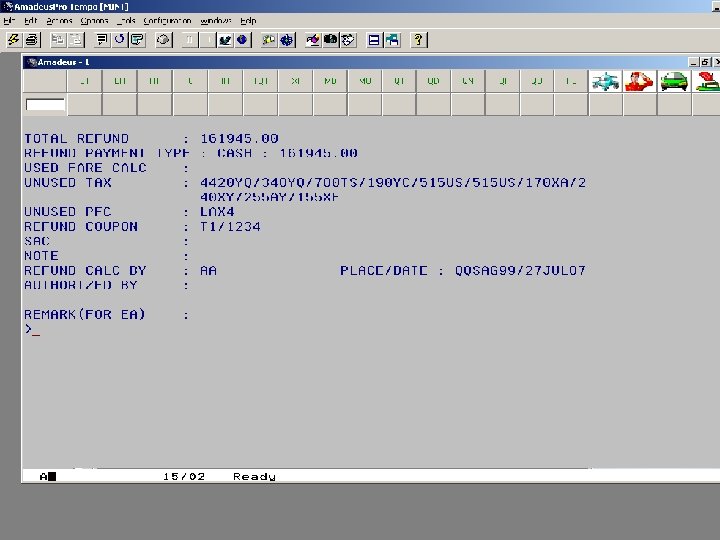
Task: Click the 15/02 cursor position in status bar
Action: tap(184, 477)
